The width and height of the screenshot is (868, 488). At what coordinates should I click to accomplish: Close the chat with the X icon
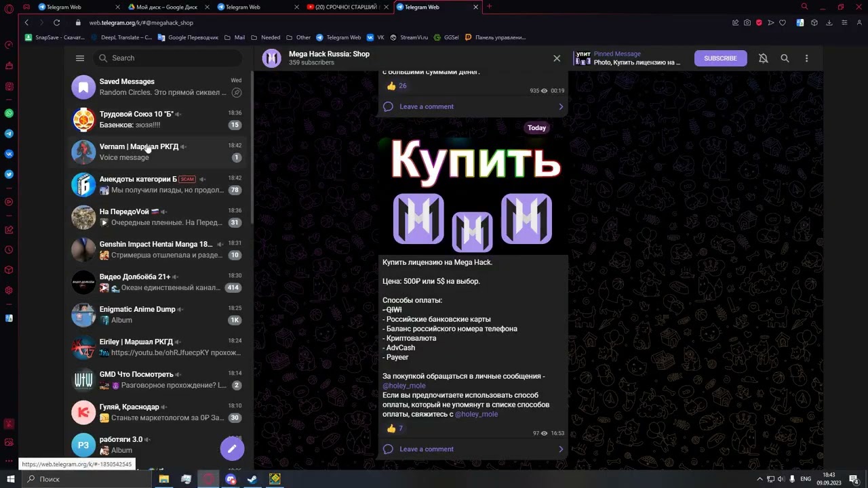click(557, 58)
